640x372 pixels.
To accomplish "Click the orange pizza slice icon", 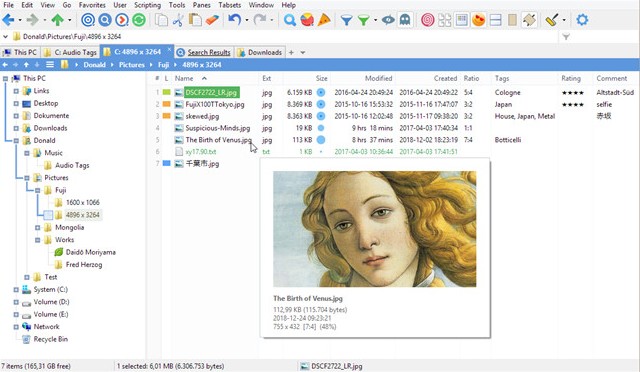I will coord(324,20).
